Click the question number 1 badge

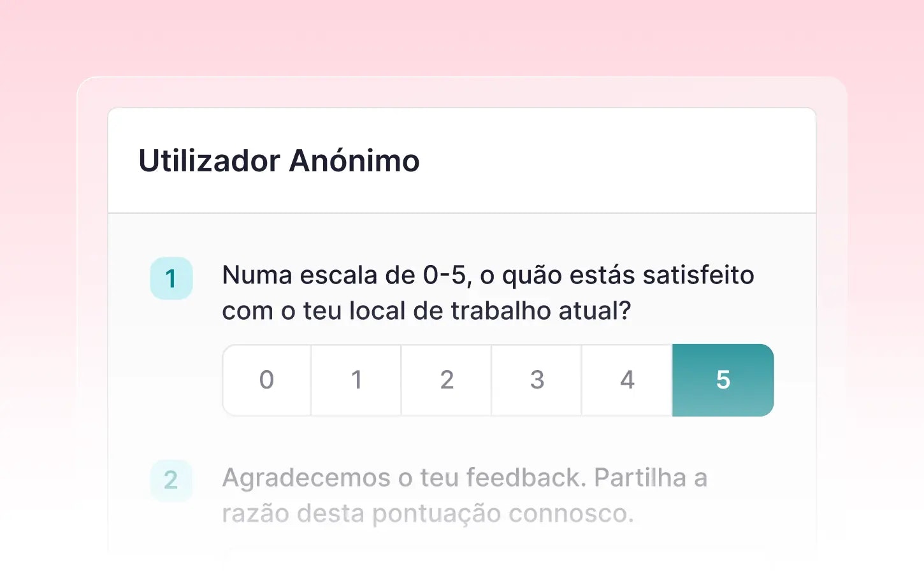point(171,278)
